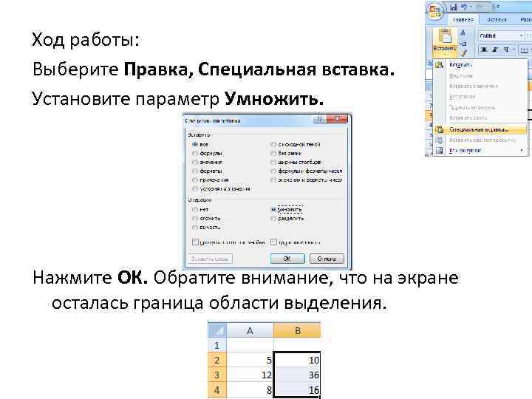532x399 pixels.
Task: Click icon beside Вставить как гиперссылку entry
Action: click(x=440, y=140)
